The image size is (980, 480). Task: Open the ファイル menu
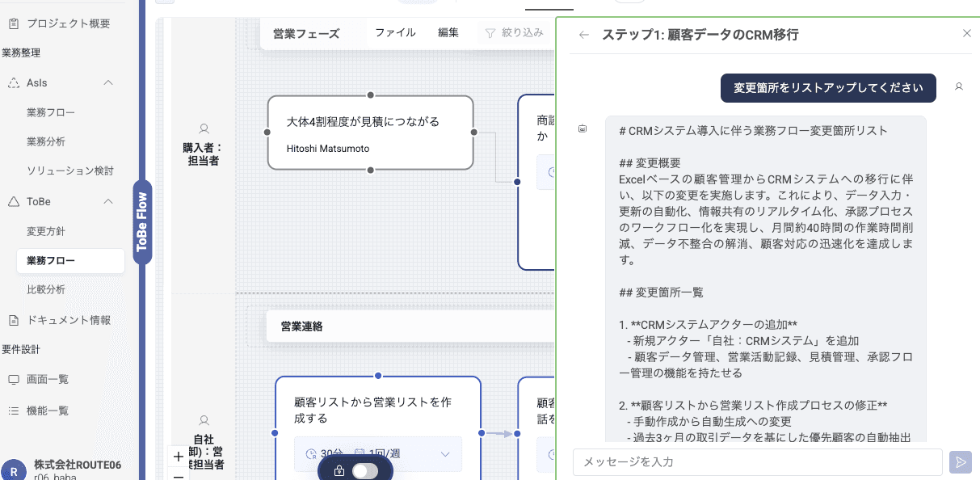click(x=395, y=33)
